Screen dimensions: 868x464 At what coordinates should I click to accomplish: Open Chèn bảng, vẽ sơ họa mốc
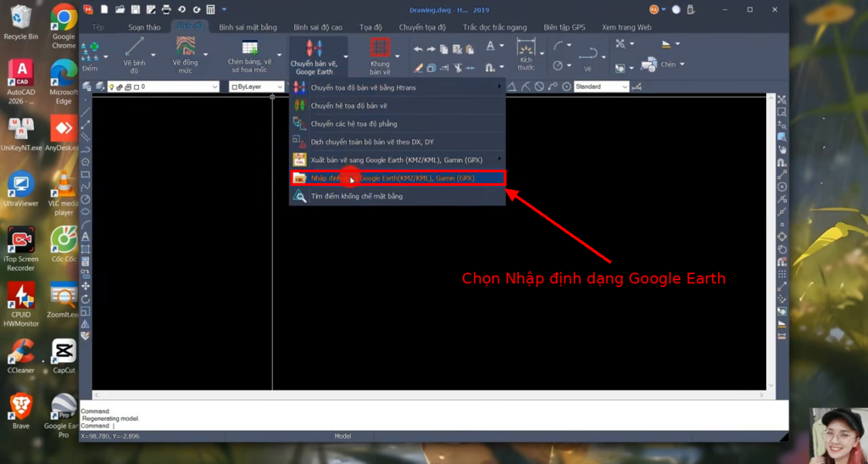[x=250, y=57]
